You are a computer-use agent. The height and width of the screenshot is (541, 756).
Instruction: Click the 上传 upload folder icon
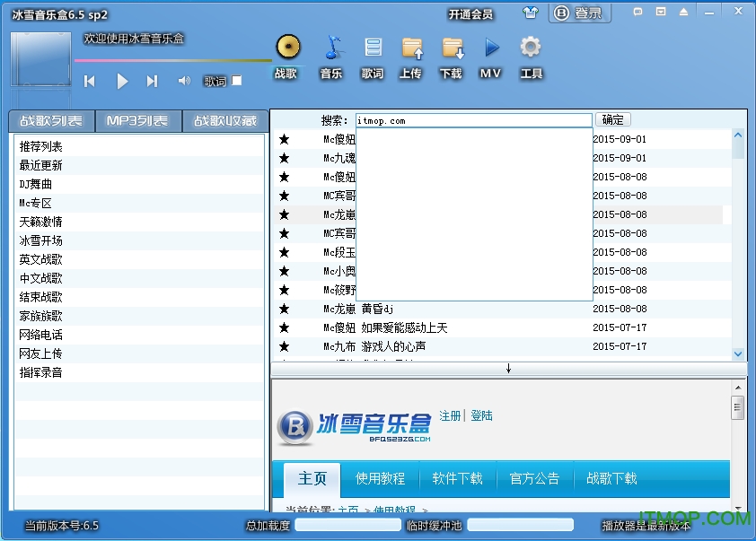pos(411,48)
